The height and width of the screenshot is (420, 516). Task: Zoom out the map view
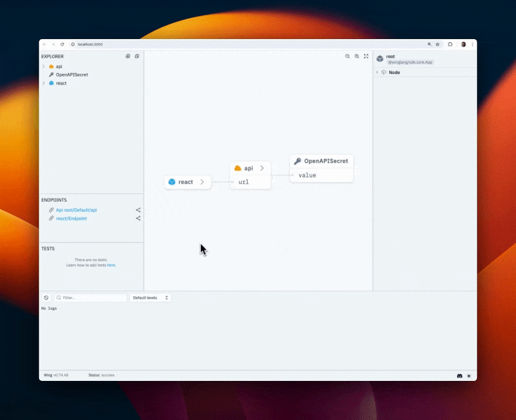point(347,56)
